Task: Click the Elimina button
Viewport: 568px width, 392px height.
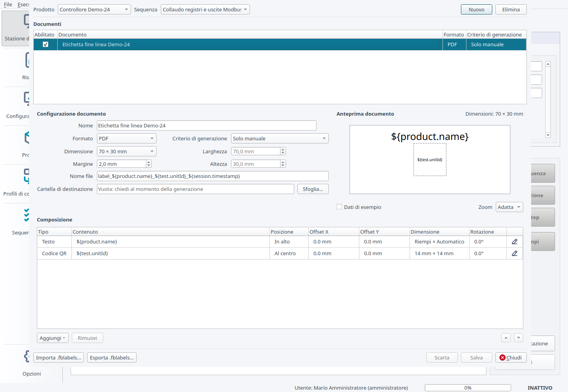Action: (x=511, y=9)
